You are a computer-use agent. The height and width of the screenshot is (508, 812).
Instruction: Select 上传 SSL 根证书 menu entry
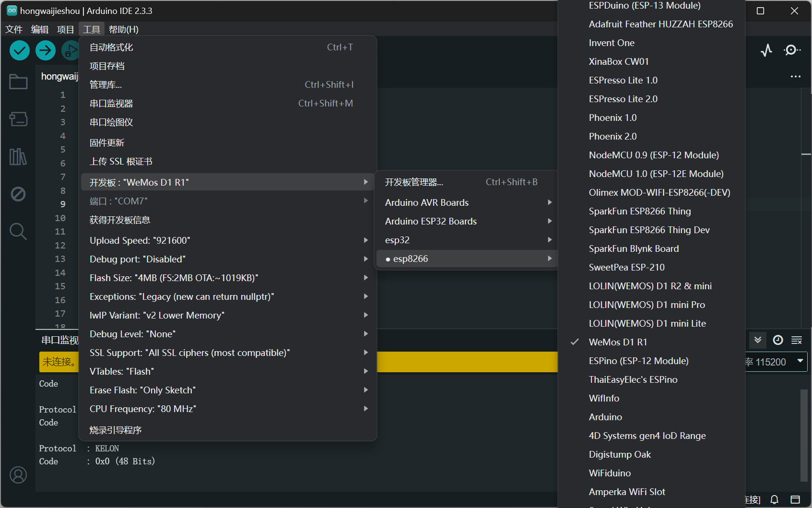click(228, 161)
